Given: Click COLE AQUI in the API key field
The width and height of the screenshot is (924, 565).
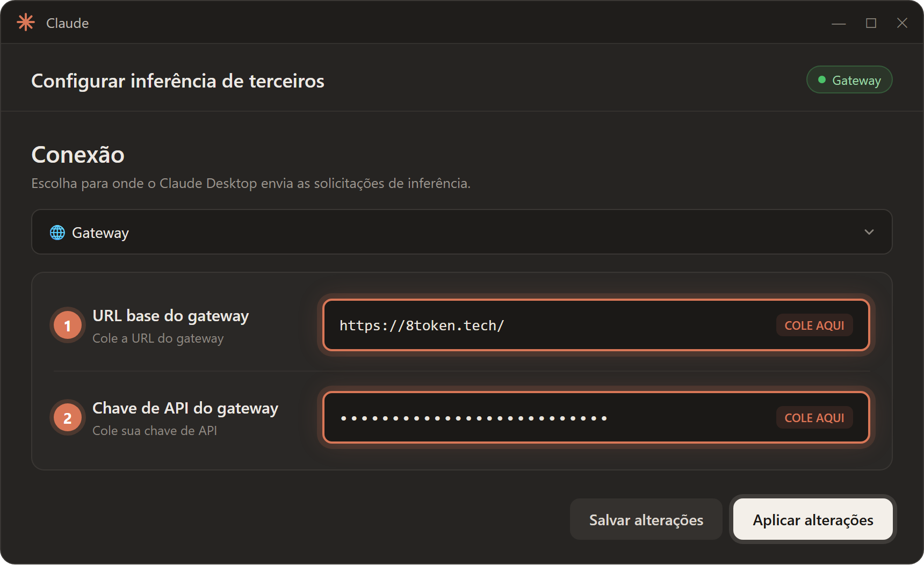Looking at the screenshot, I should [x=814, y=417].
